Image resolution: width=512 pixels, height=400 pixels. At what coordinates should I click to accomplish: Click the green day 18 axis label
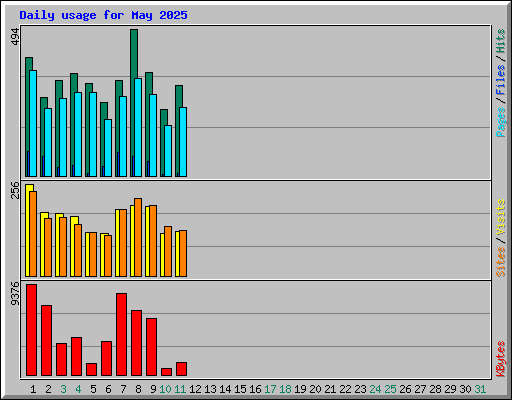[x=285, y=389]
